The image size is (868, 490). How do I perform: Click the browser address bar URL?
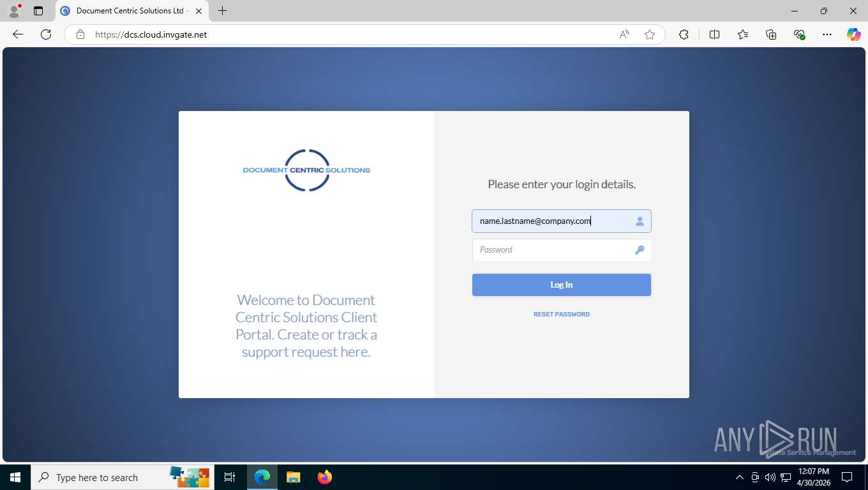point(151,34)
